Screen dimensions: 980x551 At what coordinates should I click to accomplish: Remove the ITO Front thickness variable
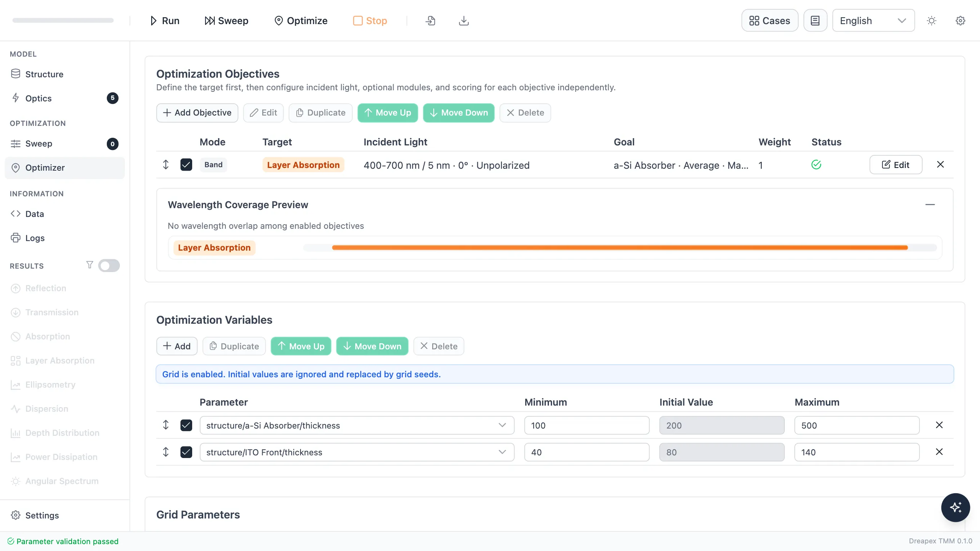coord(939,452)
